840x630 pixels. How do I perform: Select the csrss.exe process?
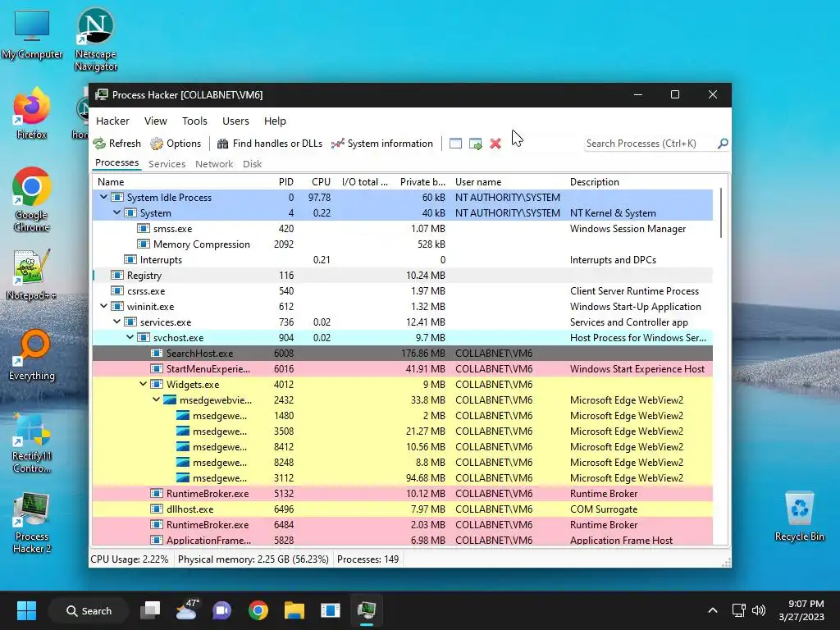(402, 291)
